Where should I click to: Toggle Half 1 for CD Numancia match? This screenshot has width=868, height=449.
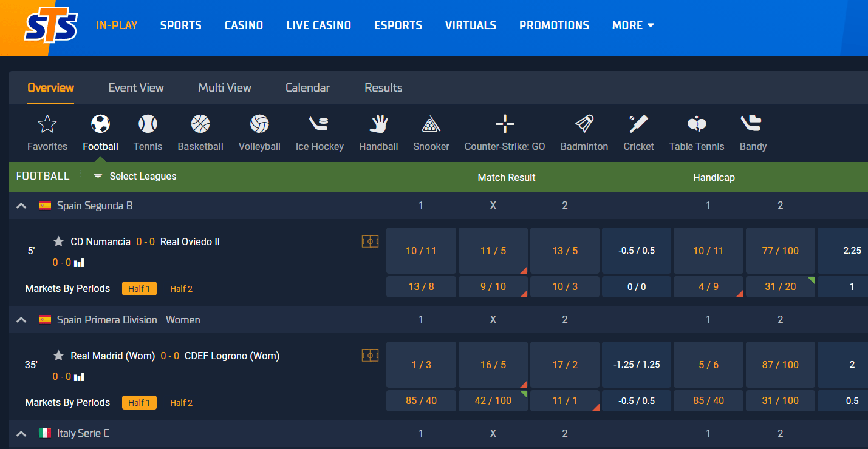[139, 289]
